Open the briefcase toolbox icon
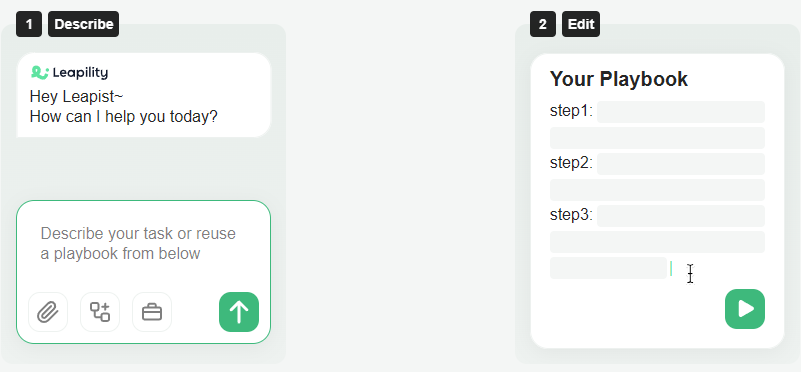 [x=152, y=312]
